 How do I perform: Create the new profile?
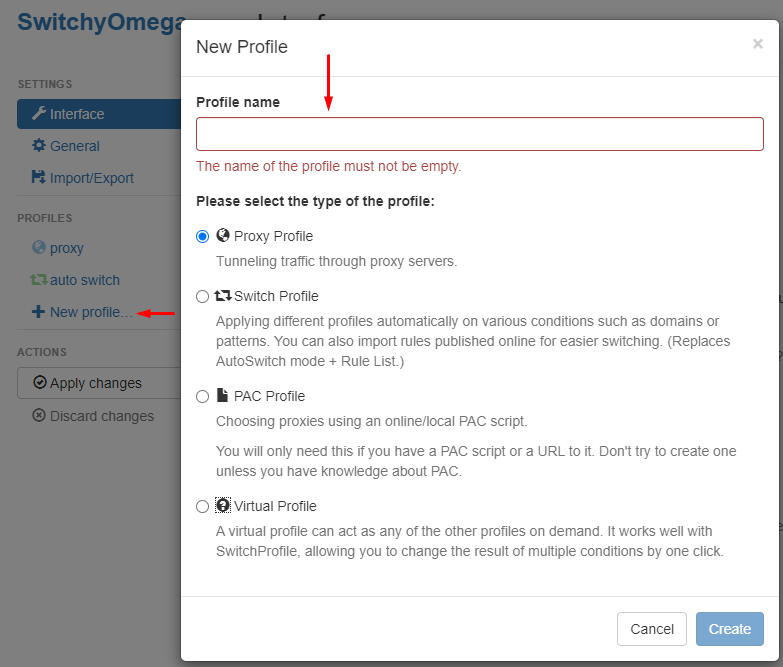click(x=730, y=629)
